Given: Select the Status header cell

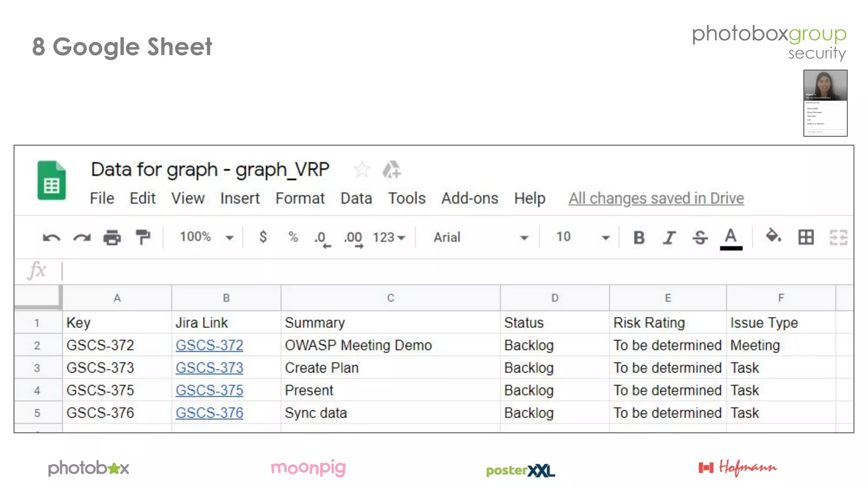Looking at the screenshot, I should 555,323.
